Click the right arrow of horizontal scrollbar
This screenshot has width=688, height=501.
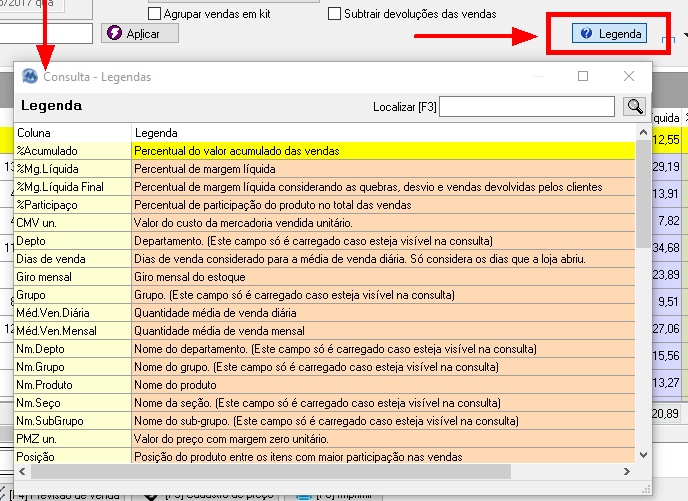(627, 471)
